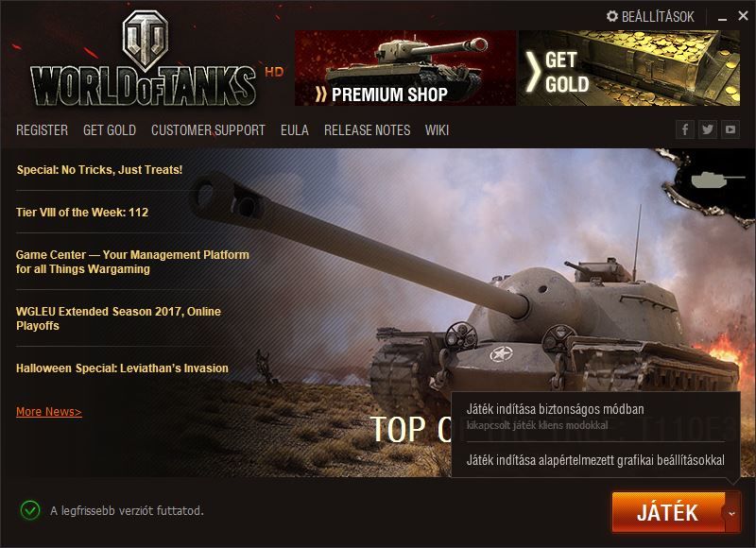Open the YouTube social icon
This screenshot has width=756, height=548.
730,129
